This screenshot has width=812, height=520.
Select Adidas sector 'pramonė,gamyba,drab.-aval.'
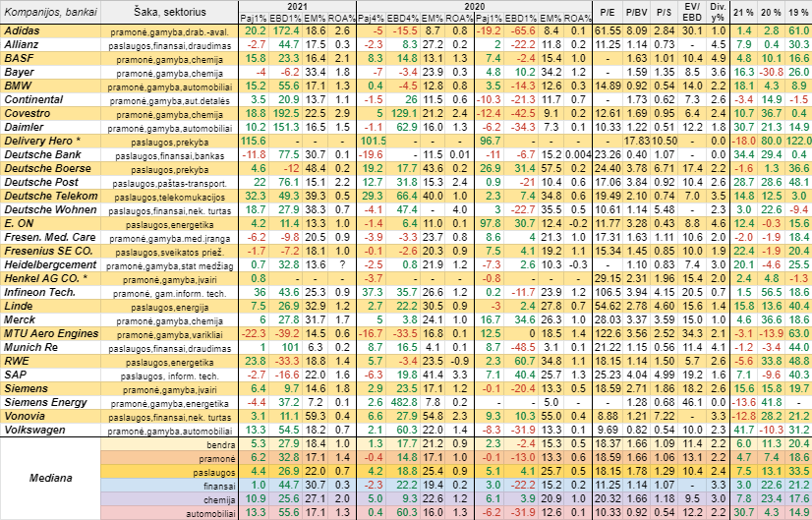click(x=170, y=31)
